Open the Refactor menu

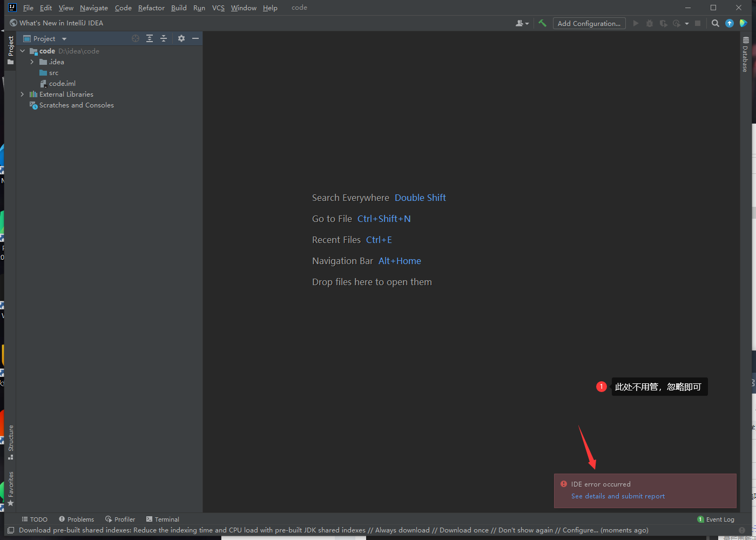click(x=151, y=8)
